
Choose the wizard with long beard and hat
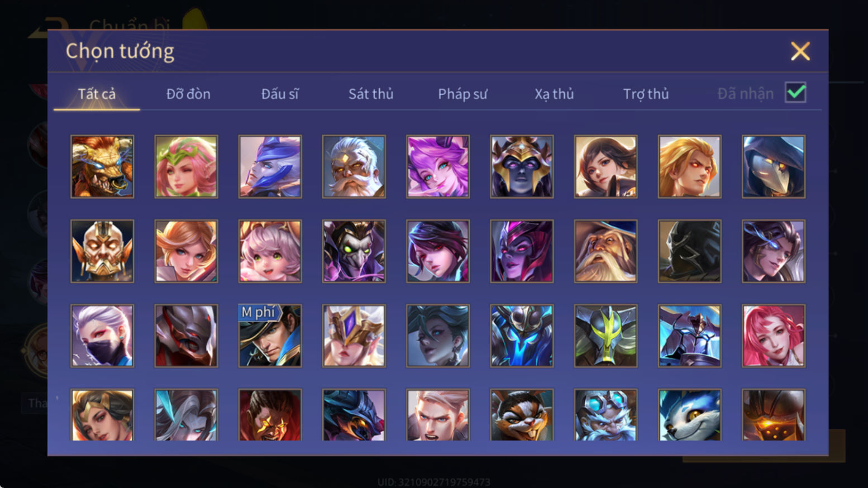click(x=605, y=251)
